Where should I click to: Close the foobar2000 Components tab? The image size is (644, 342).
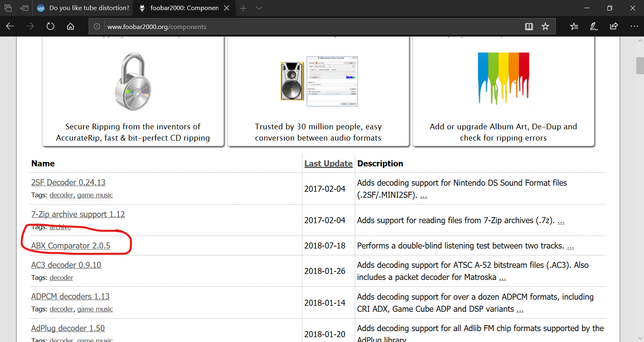pyautogui.click(x=227, y=8)
